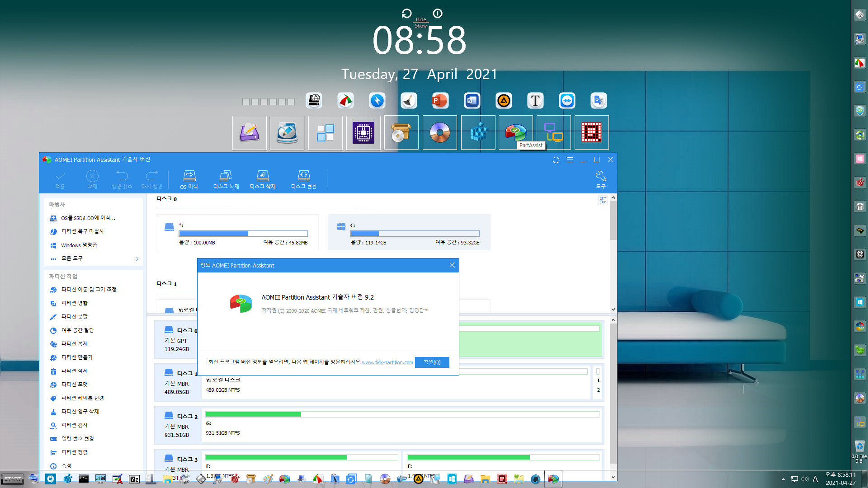Image resolution: width=868 pixels, height=488 pixels.
Task: Click the 다시 실행 redo icon
Action: (x=151, y=179)
